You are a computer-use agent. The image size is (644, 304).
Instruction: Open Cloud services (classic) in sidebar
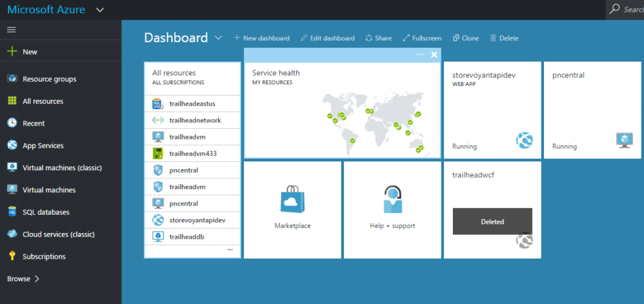point(58,234)
